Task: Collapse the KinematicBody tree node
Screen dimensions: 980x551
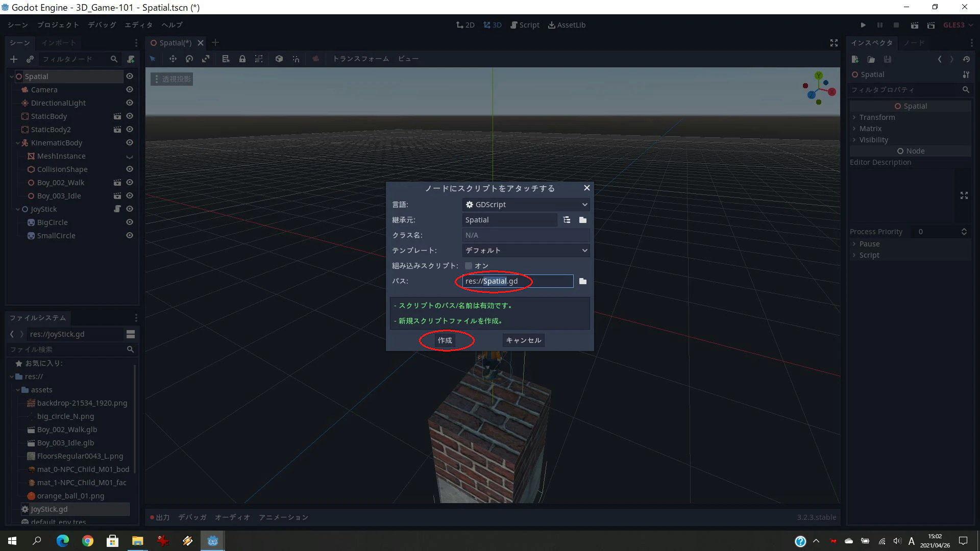Action: tap(18, 143)
